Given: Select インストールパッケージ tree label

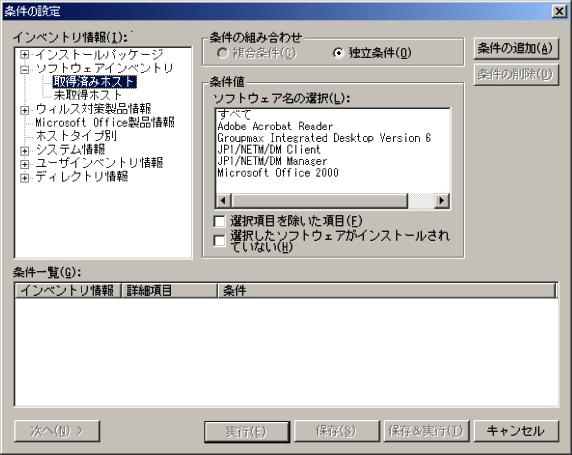Looking at the screenshot, I should (x=99, y=55).
